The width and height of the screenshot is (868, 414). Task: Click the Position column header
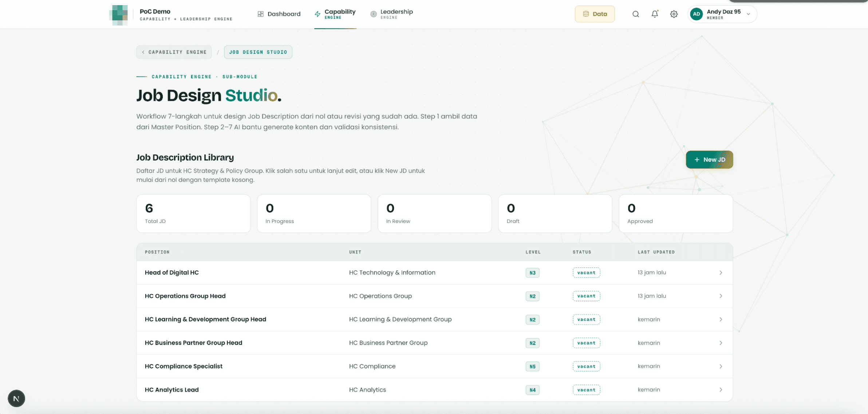pyautogui.click(x=157, y=252)
